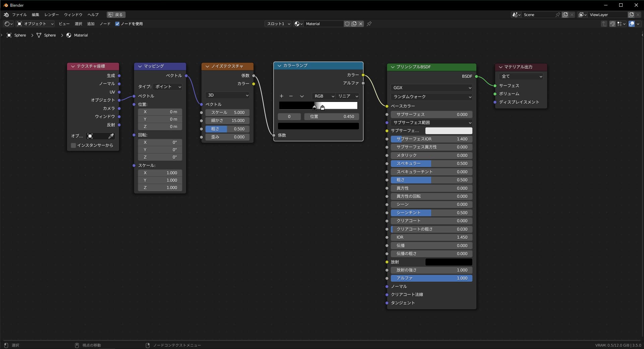Collapse the カラーランプ node

tap(279, 66)
